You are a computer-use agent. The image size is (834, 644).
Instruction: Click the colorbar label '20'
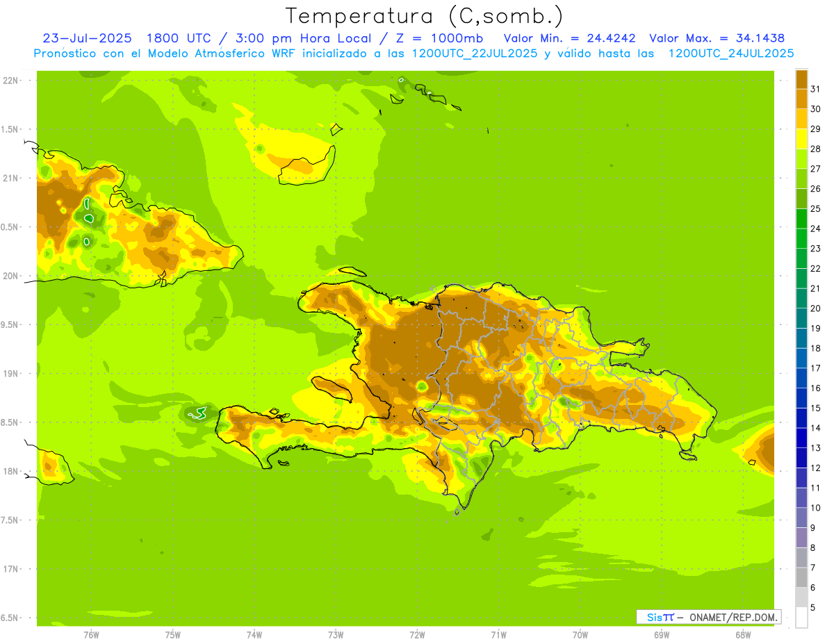(815, 308)
